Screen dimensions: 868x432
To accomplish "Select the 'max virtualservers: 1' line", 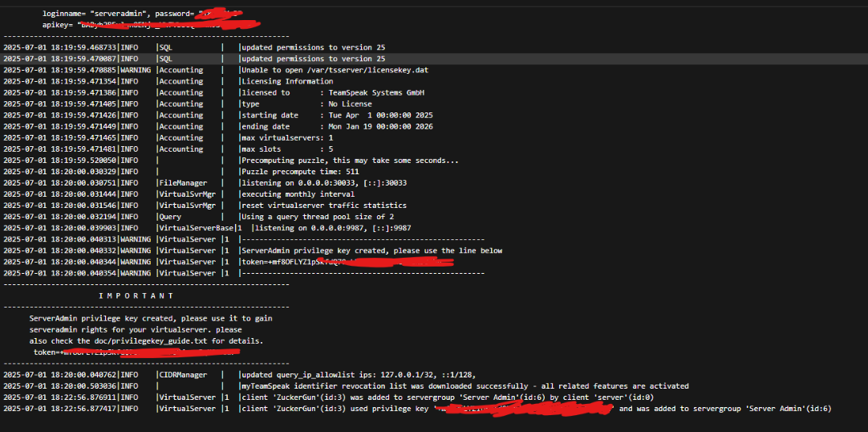I will [287, 137].
